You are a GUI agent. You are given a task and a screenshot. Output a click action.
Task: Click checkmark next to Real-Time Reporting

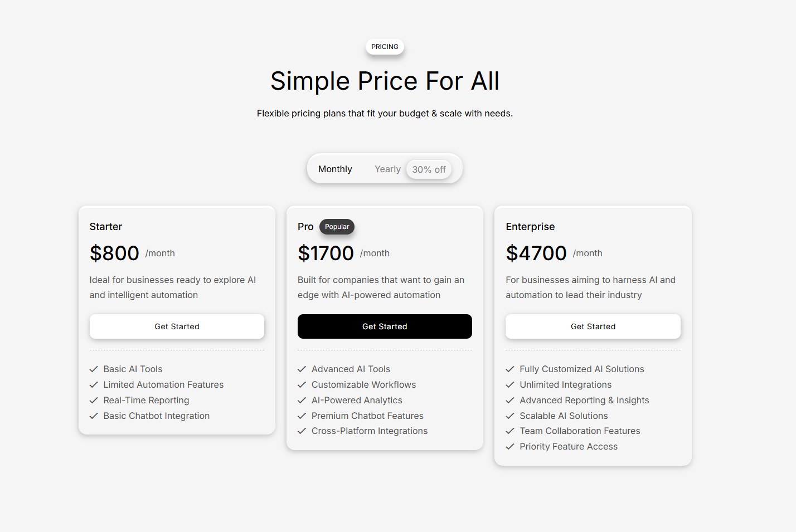click(94, 400)
